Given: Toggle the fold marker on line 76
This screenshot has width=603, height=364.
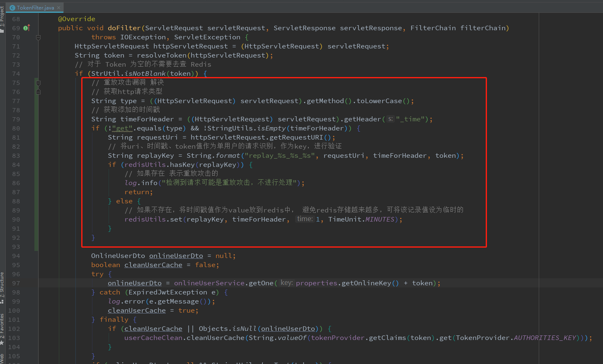Looking at the screenshot, I should 38,92.
